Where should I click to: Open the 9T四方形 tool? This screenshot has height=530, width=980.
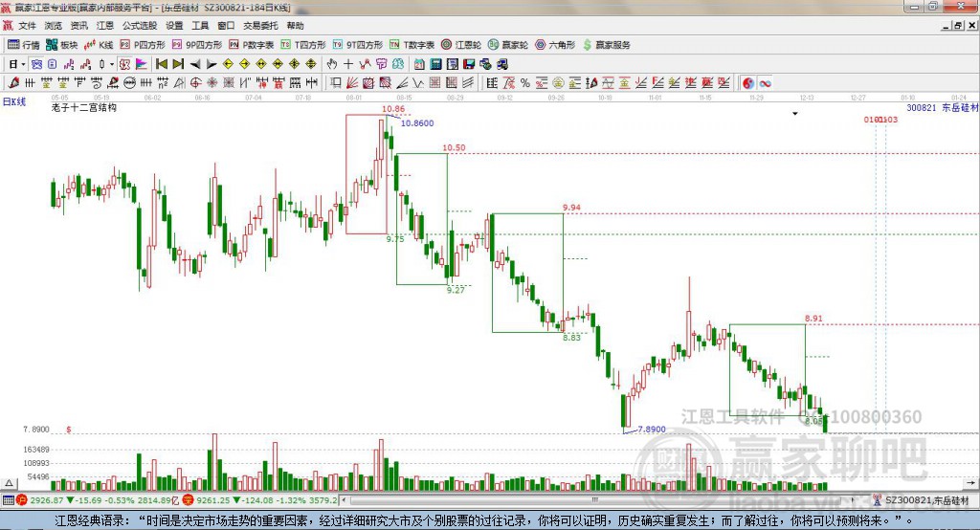tap(358, 45)
